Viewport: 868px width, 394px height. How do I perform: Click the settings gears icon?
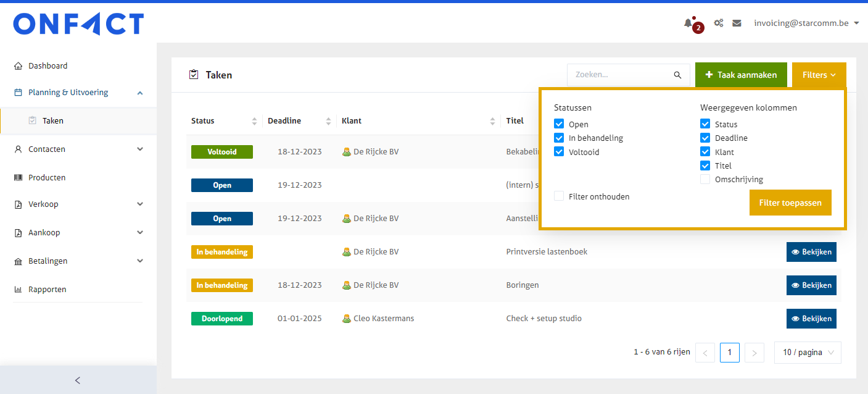tap(718, 23)
